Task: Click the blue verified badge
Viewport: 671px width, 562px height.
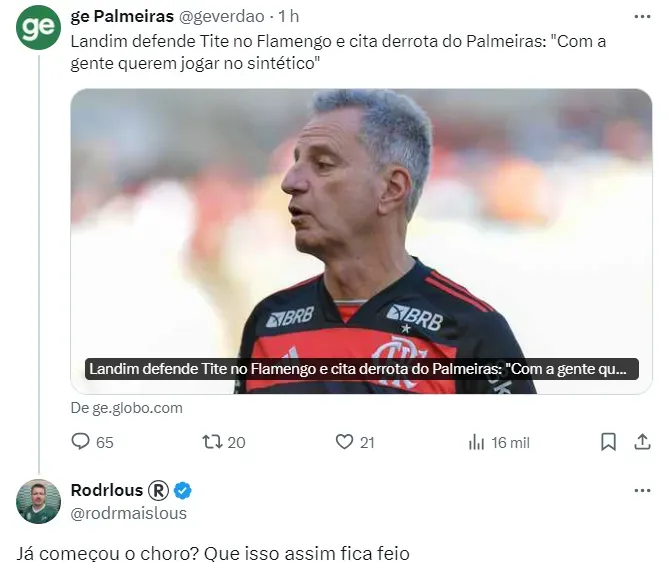Action: [183, 491]
